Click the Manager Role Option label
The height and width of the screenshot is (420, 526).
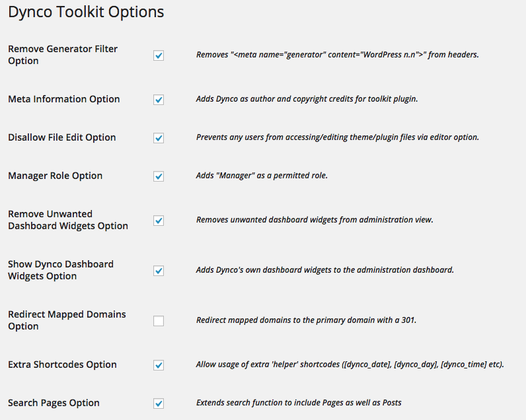pos(55,176)
